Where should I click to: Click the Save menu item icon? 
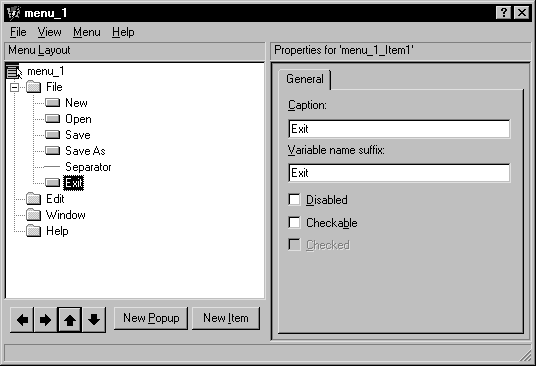click(52, 135)
